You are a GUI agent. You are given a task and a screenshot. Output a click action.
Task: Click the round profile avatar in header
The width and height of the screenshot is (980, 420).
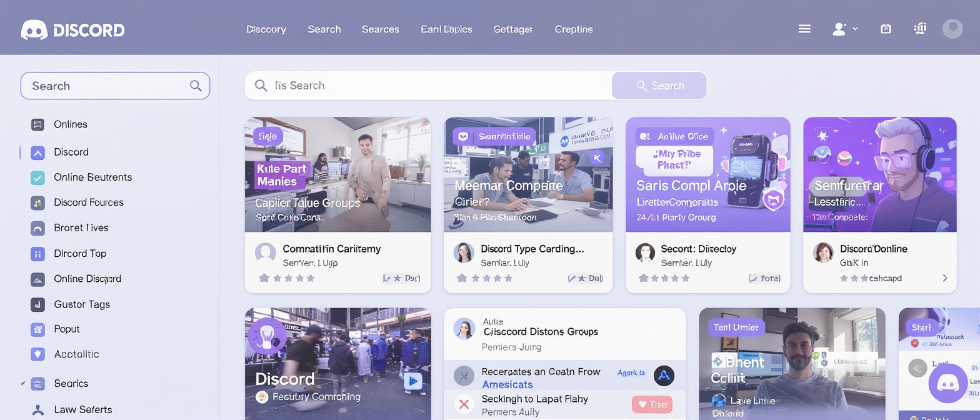coord(952,29)
